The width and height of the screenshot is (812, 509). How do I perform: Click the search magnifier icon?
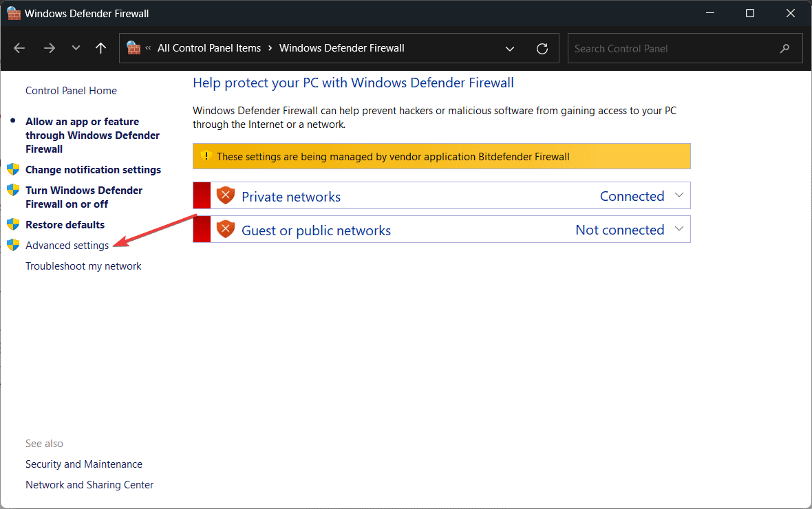tap(784, 49)
